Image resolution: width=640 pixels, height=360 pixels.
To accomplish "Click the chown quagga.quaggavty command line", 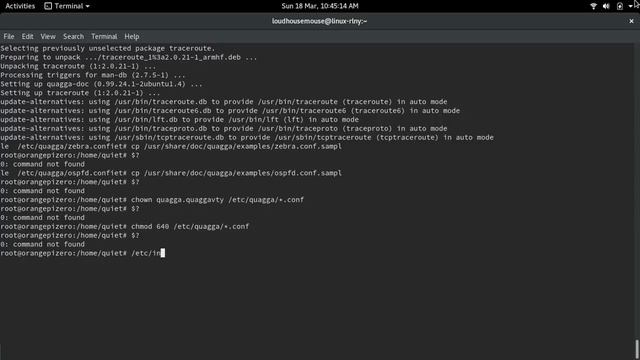I will coord(152,200).
